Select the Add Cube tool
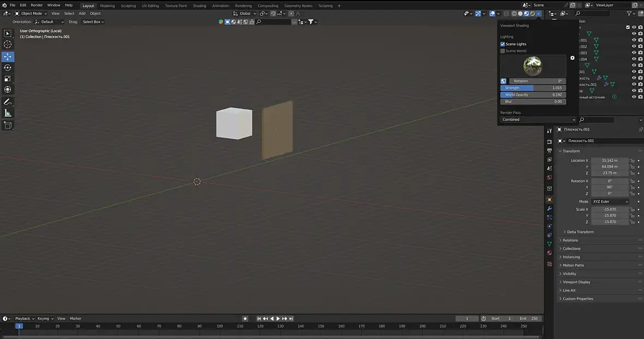Image resolution: width=644 pixels, height=339 pixels. click(8, 126)
